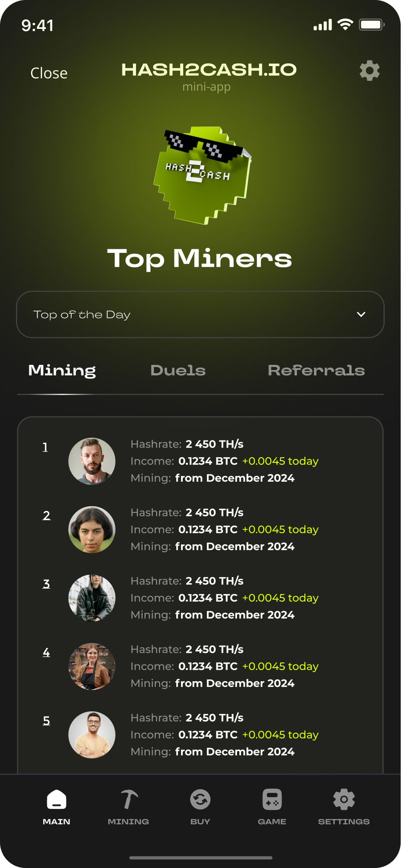The image size is (401, 868).
Task: Tap the battery icon in status bar
Action: (371, 25)
